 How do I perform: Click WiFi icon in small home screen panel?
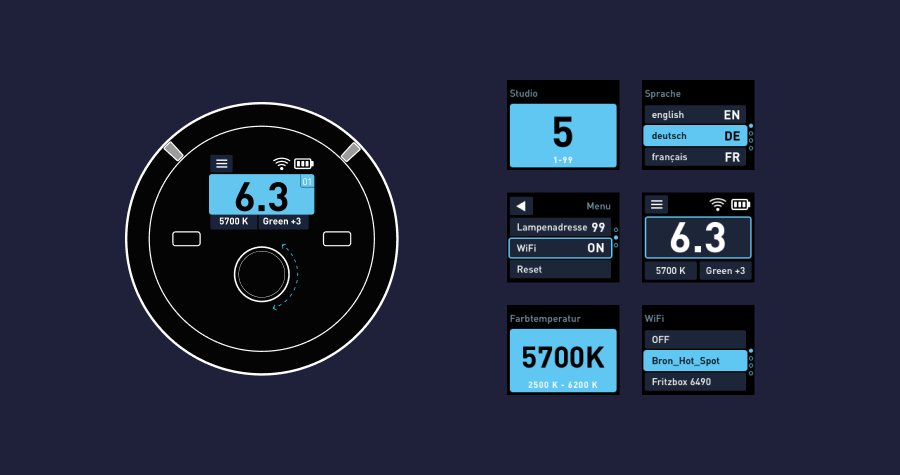click(x=717, y=204)
